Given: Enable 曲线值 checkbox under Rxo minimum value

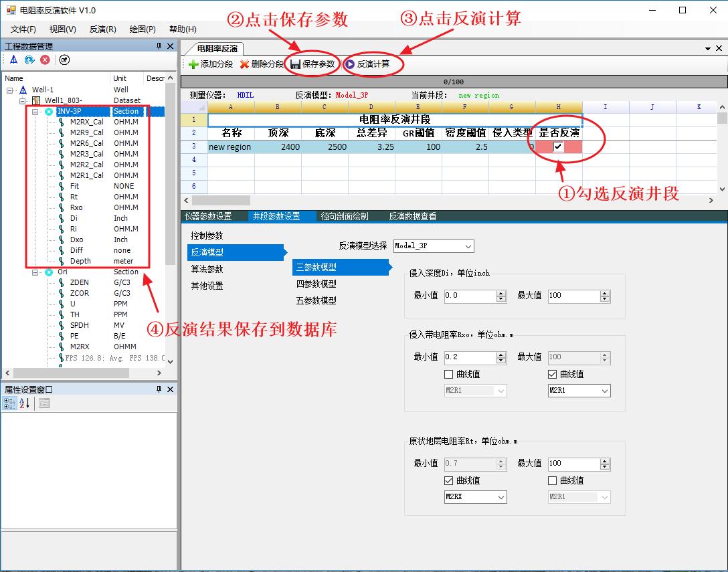Looking at the screenshot, I should (449, 374).
